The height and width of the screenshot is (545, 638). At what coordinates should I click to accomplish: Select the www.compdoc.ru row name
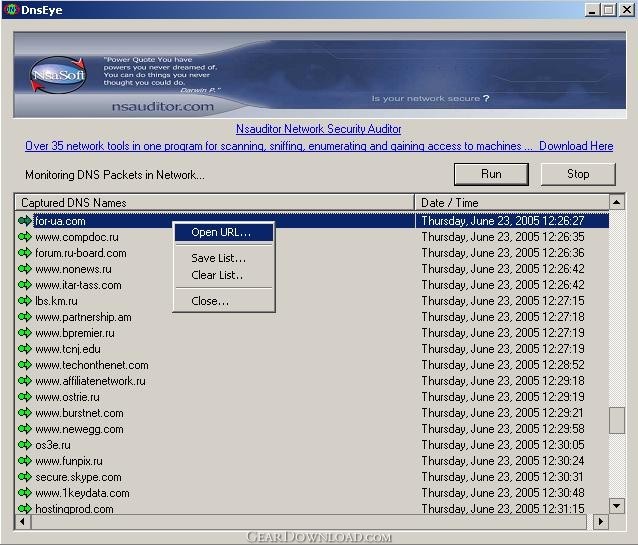pos(77,237)
